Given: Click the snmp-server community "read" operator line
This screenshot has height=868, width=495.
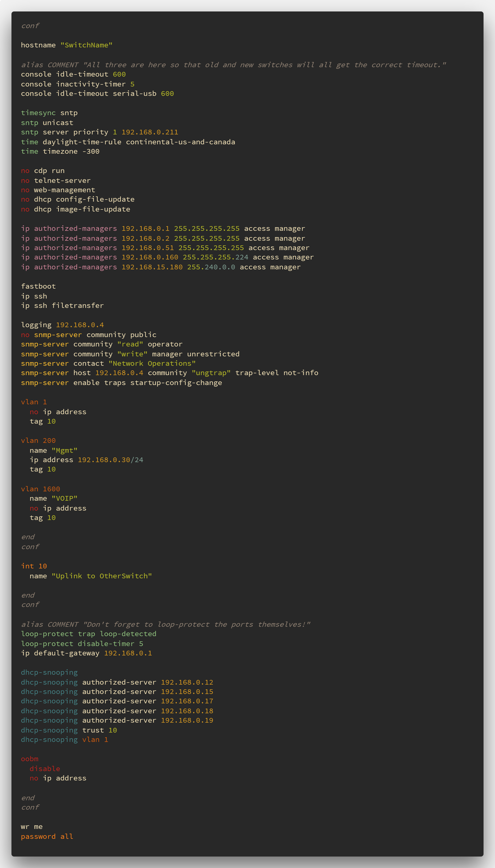Looking at the screenshot, I should pyautogui.click(x=102, y=344).
